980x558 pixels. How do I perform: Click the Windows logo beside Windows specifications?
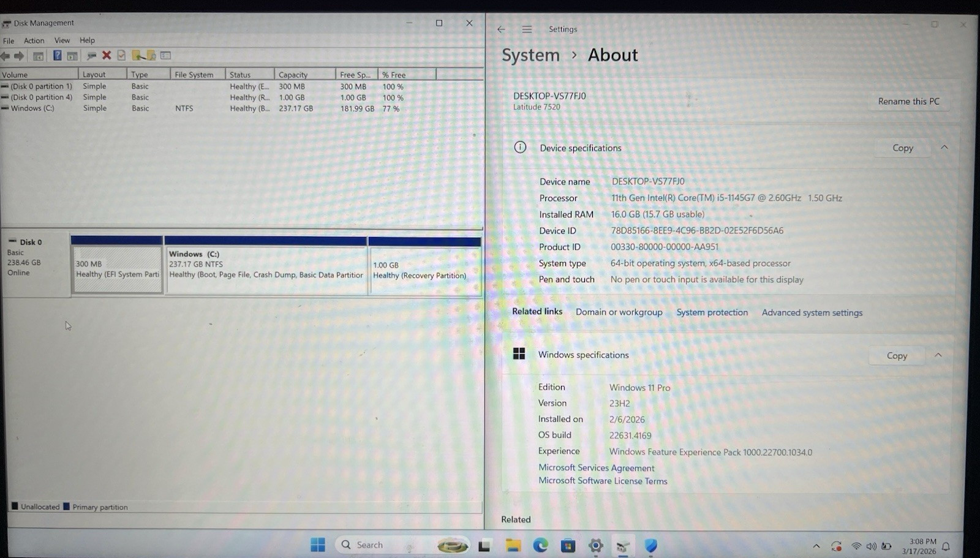pyautogui.click(x=519, y=353)
